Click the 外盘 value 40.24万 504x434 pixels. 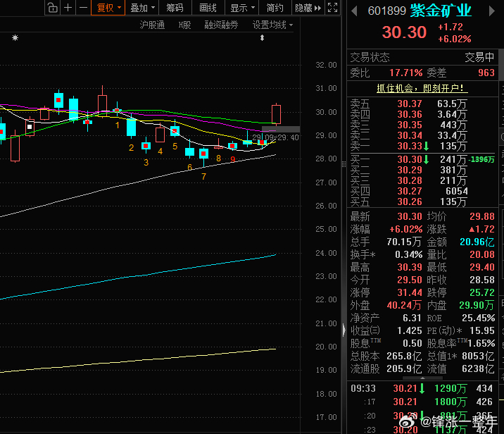coord(404,305)
